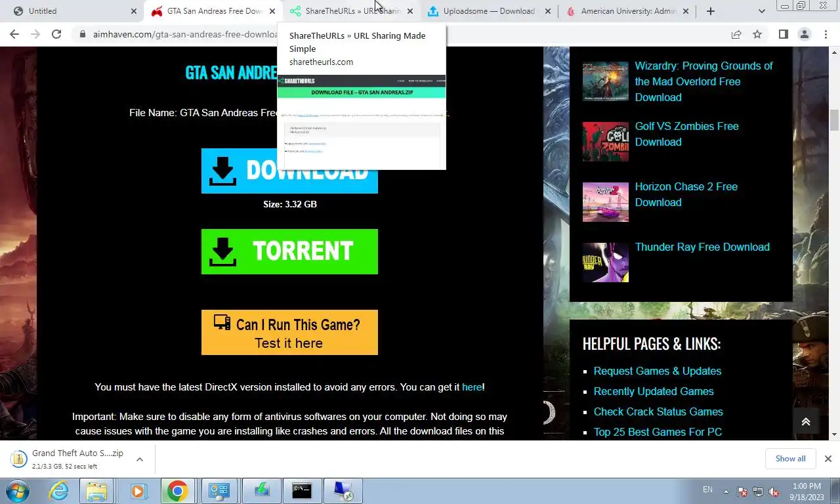Open the Command Prompt taskbar icon

302,491
